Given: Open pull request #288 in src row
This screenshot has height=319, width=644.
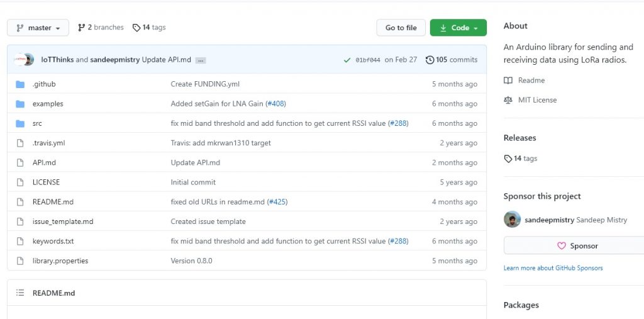Looking at the screenshot, I should click(398, 123).
